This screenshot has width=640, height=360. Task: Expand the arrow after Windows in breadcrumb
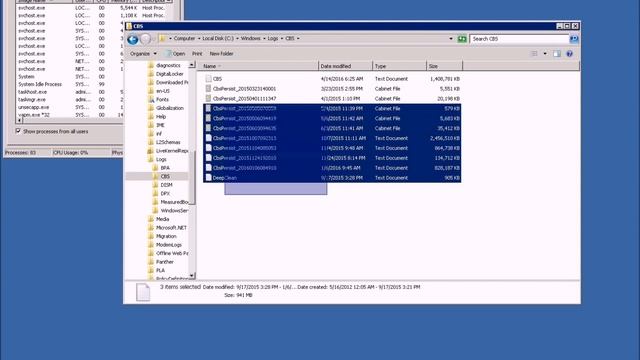pos(264,38)
